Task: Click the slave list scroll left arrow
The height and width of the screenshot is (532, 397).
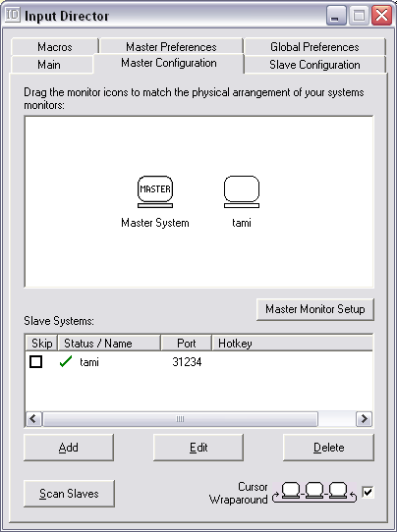Action: coord(33,419)
